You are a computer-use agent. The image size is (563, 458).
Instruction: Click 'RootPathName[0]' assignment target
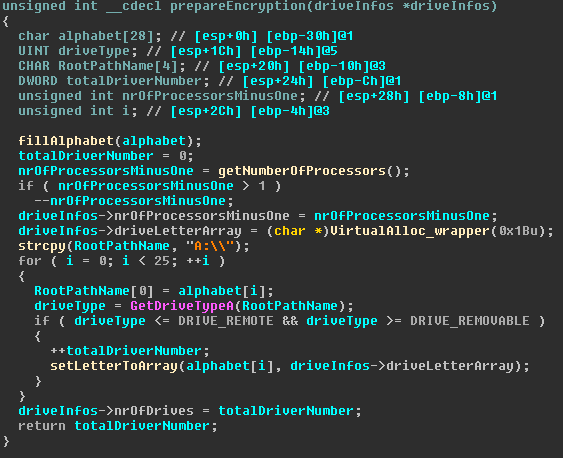(94, 291)
